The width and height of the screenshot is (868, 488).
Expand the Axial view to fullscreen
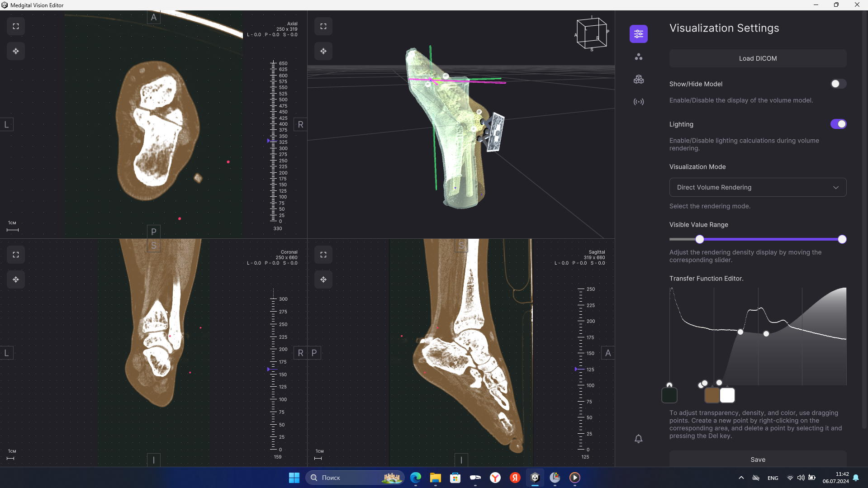pyautogui.click(x=15, y=26)
